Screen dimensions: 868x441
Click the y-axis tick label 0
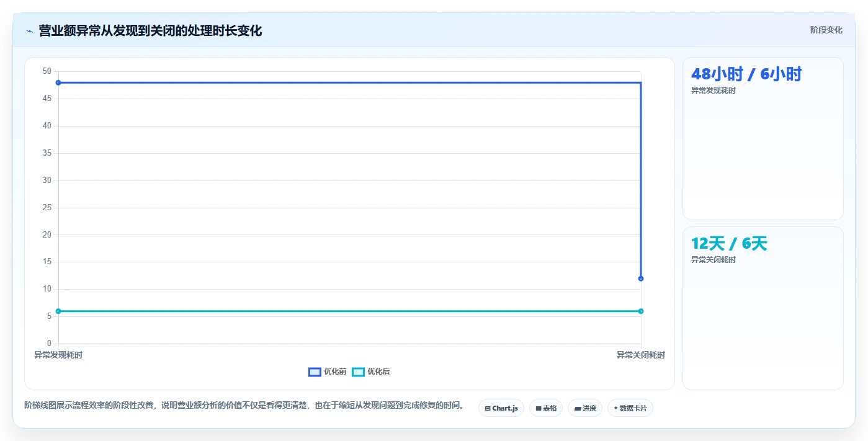click(x=49, y=344)
